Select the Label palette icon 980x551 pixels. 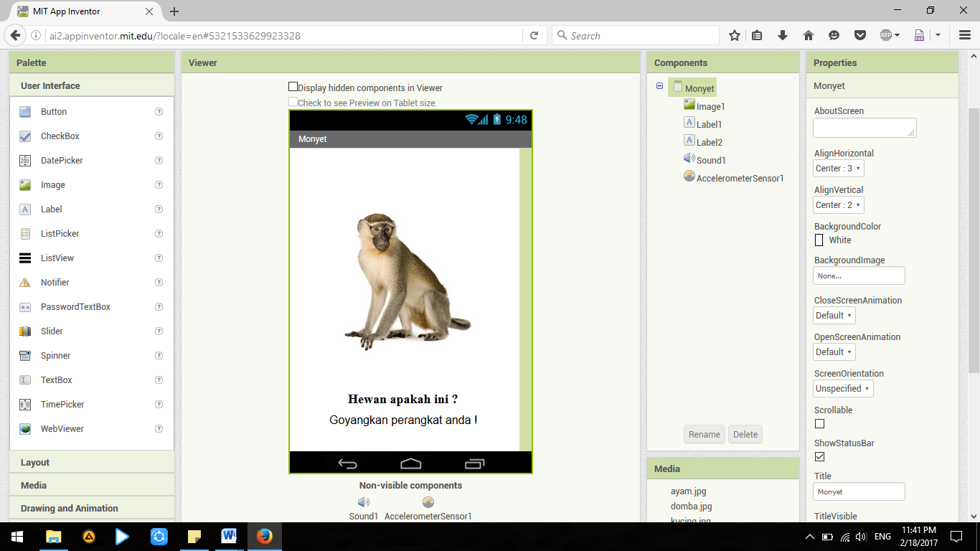(x=25, y=209)
